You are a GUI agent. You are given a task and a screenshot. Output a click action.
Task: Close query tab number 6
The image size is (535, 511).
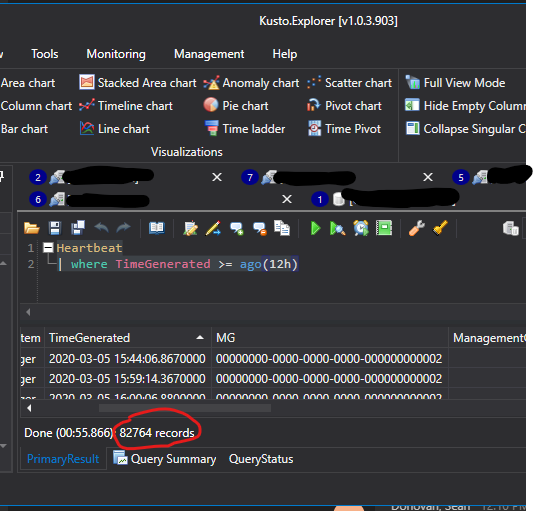click(x=287, y=199)
